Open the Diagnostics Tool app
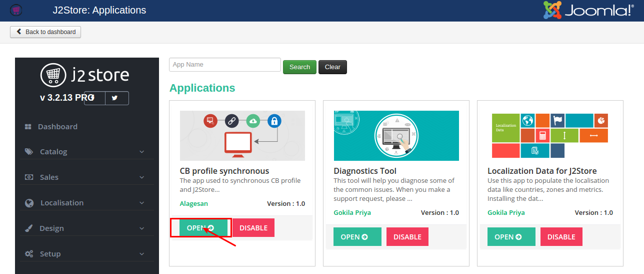The width and height of the screenshot is (644, 274). (x=357, y=237)
